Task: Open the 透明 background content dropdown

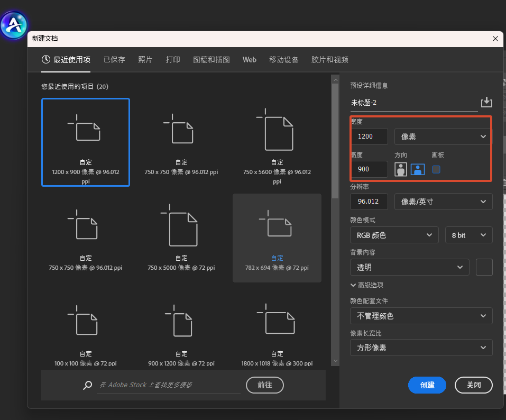Action: click(x=410, y=267)
